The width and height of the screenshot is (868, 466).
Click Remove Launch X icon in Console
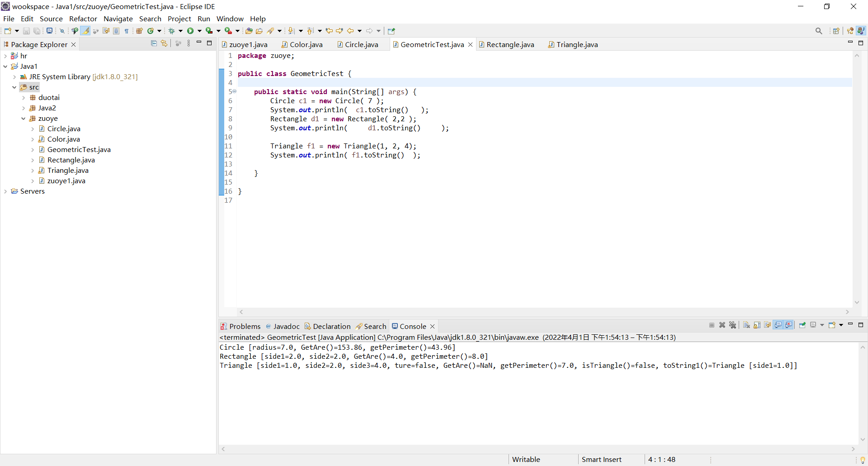[x=722, y=325]
